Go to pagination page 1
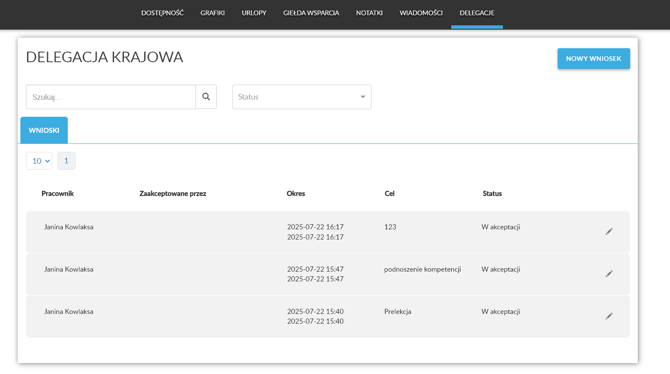The image size is (670, 374). 66,161
